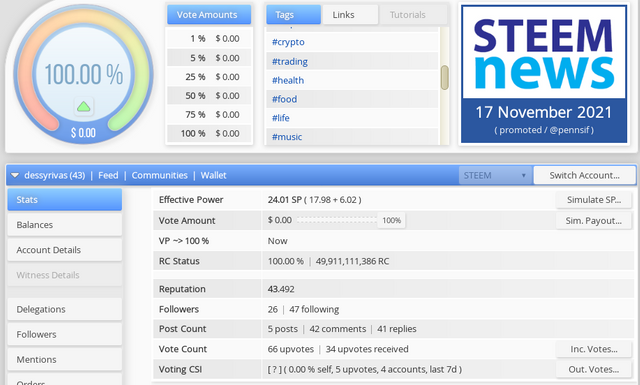Open the dessyrivas (43) account link
640x385 pixels.
55,175
